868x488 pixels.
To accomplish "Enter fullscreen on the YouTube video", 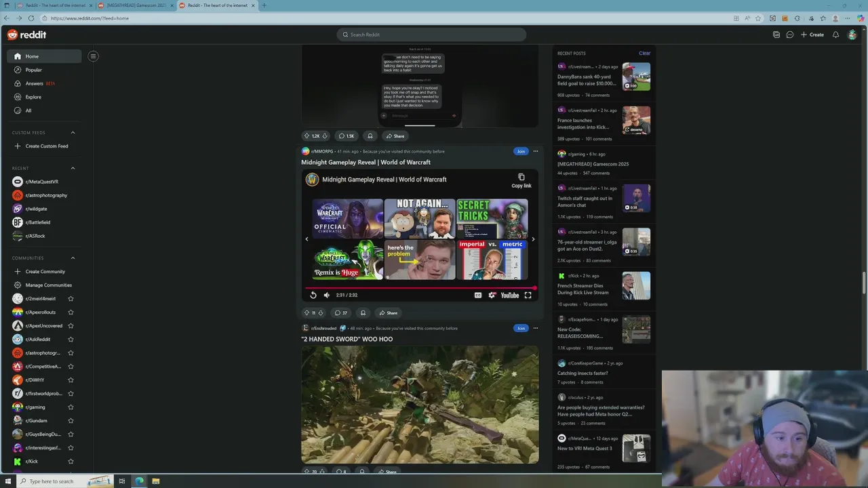I will [528, 296].
